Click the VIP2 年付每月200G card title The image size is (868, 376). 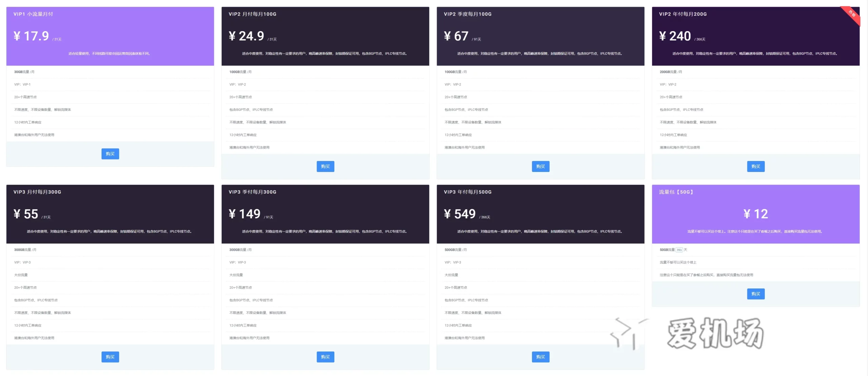tap(683, 14)
